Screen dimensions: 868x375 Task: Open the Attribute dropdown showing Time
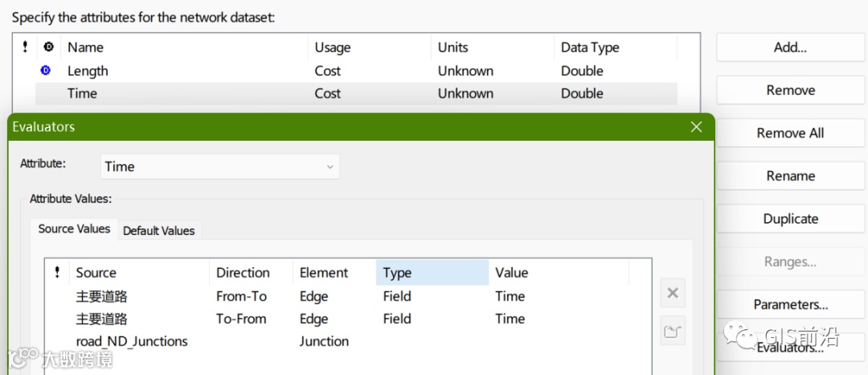tap(220, 167)
